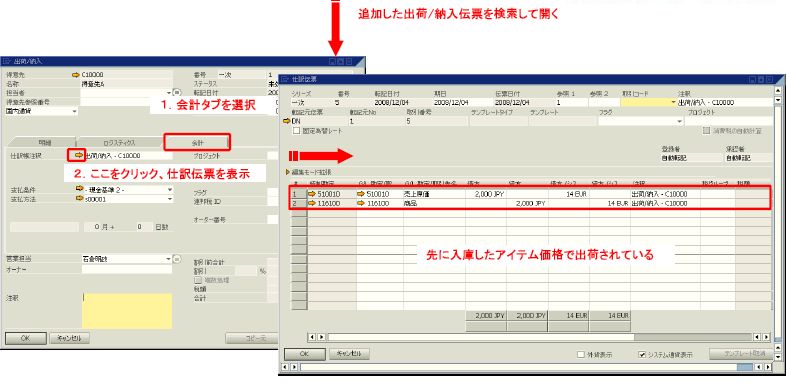Open the フラグ dropdown in journal entry header
The width and height of the screenshot is (787, 384).
[x=680, y=121]
